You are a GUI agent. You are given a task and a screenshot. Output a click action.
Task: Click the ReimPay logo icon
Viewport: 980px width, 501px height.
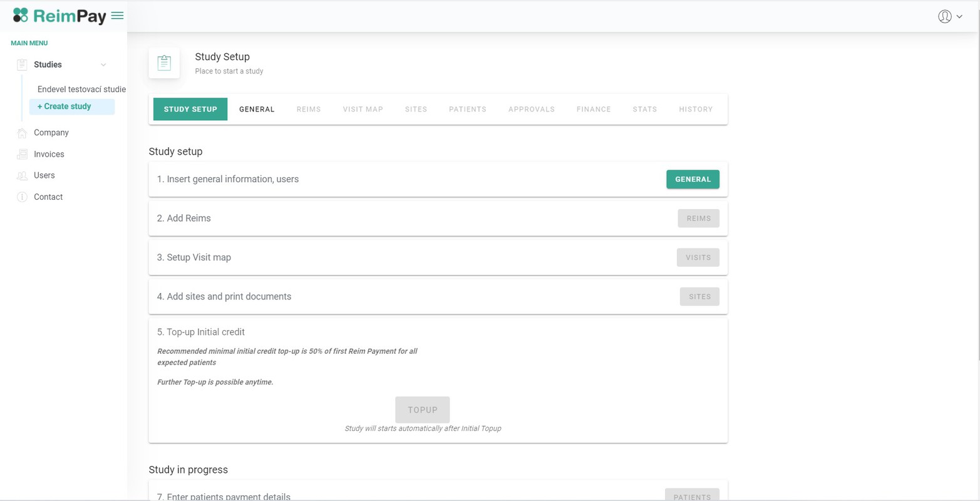pyautogui.click(x=21, y=16)
